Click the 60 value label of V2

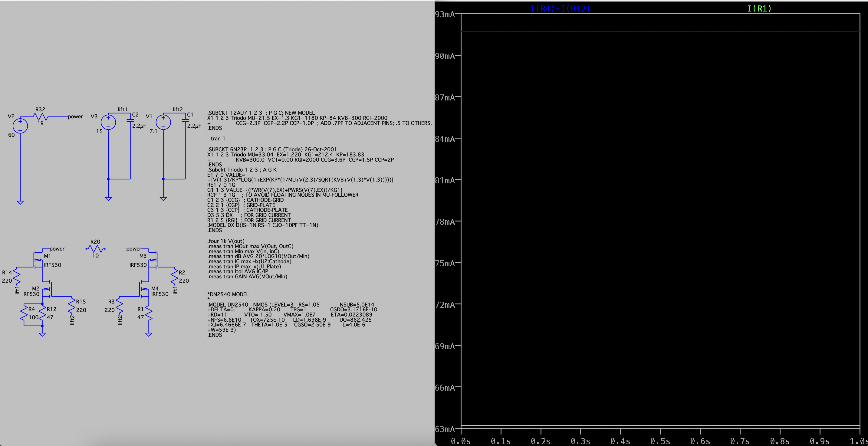tap(12, 135)
